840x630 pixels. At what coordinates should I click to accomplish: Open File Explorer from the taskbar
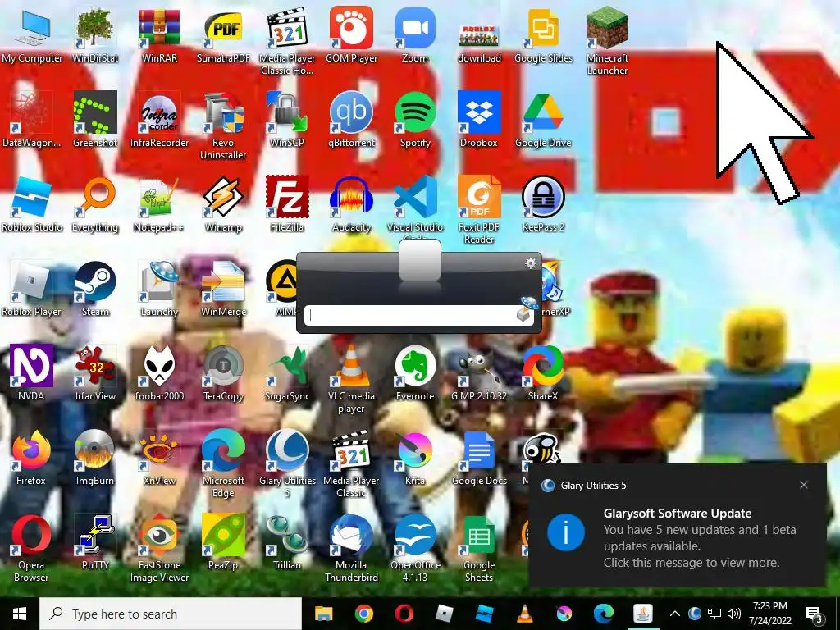point(323,614)
